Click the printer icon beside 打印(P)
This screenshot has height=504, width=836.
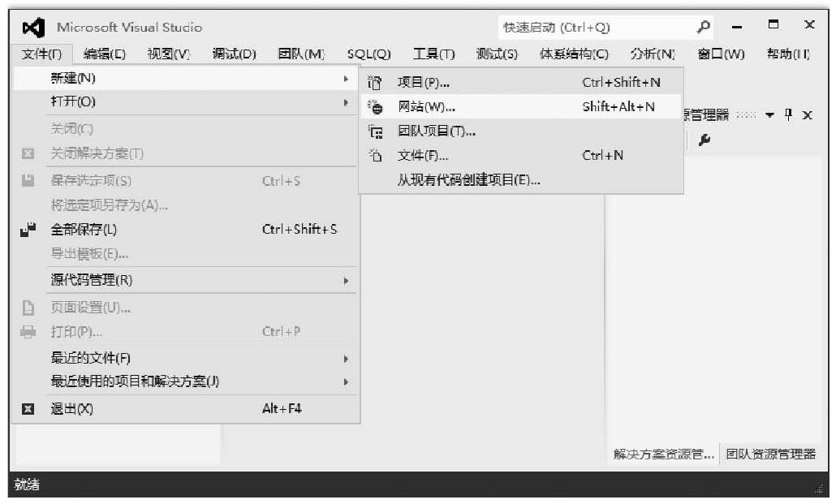click(x=28, y=332)
